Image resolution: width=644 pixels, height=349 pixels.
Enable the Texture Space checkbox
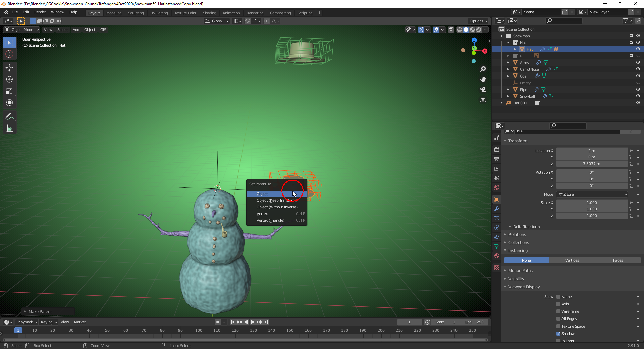pyautogui.click(x=558, y=326)
